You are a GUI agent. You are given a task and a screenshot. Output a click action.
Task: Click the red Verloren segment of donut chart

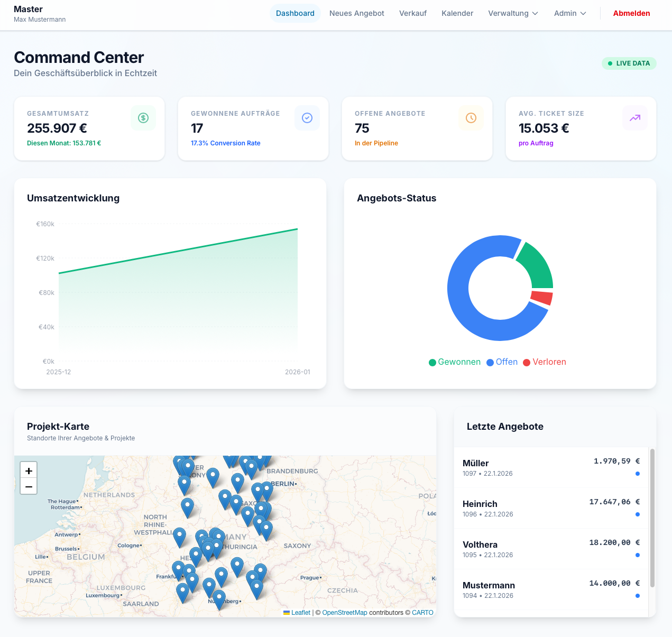(x=541, y=298)
